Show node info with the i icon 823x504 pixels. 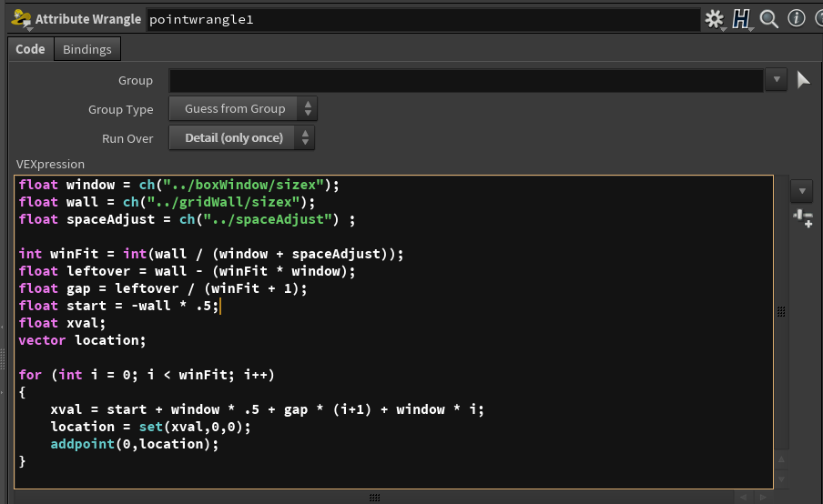pyautogui.click(x=795, y=19)
